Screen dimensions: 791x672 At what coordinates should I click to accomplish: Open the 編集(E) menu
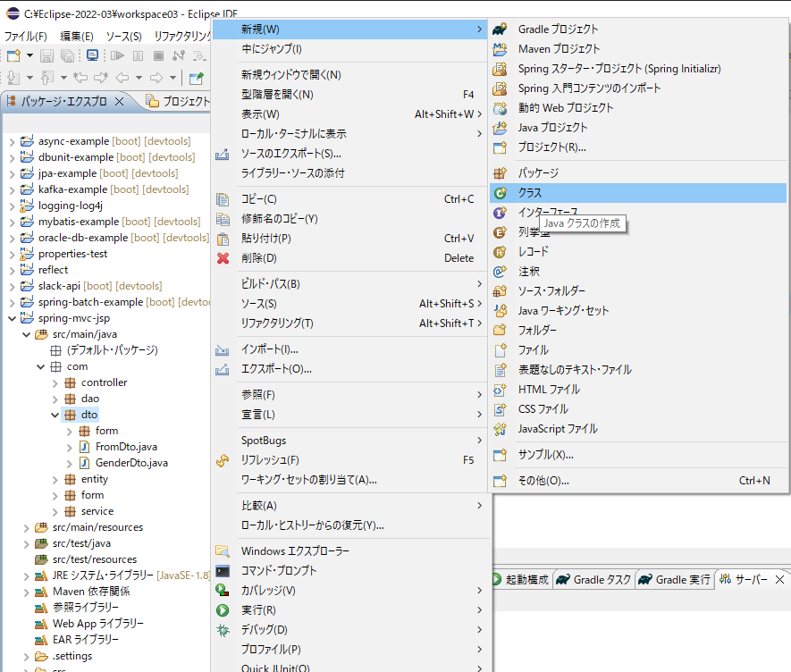coord(77,37)
